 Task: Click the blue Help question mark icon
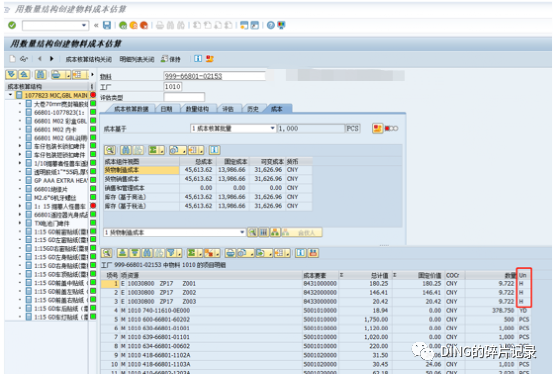[271, 25]
